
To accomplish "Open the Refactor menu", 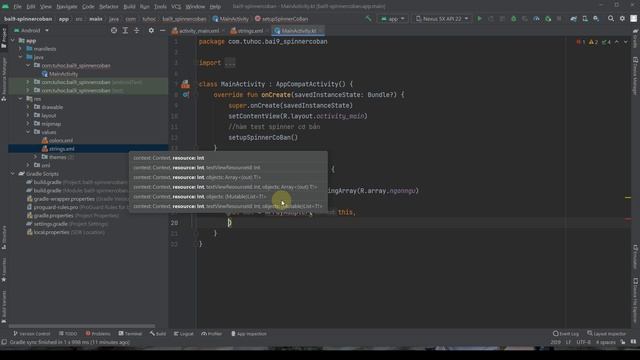I will coord(109,7).
